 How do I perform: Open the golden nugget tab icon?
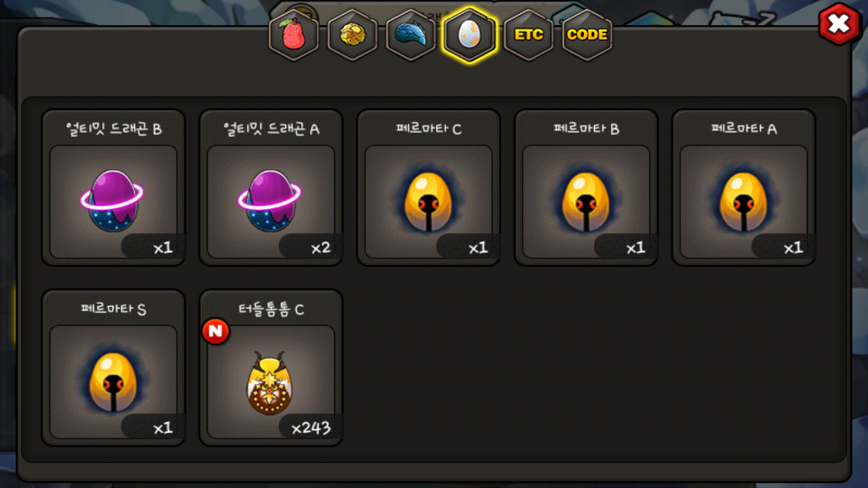click(353, 35)
